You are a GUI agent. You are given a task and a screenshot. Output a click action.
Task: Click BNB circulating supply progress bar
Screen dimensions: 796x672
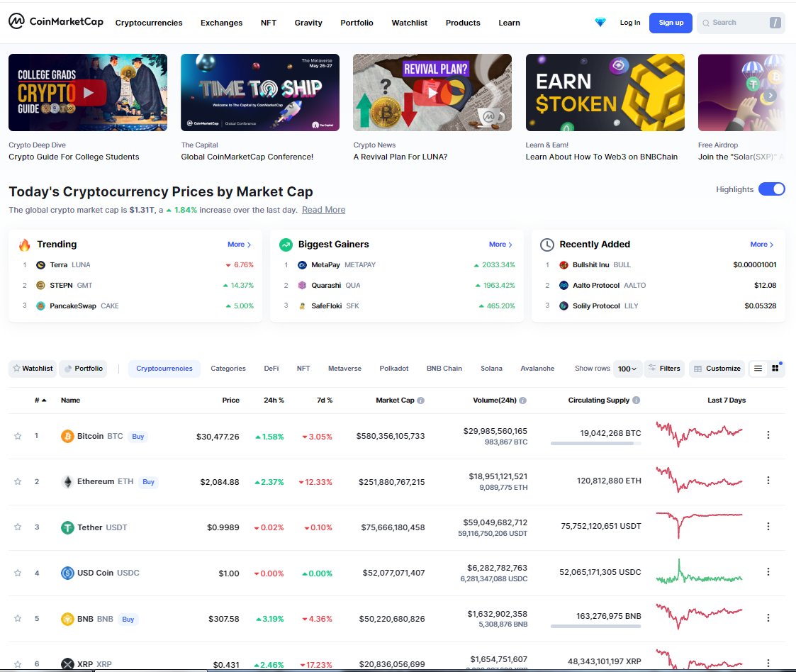(x=595, y=627)
